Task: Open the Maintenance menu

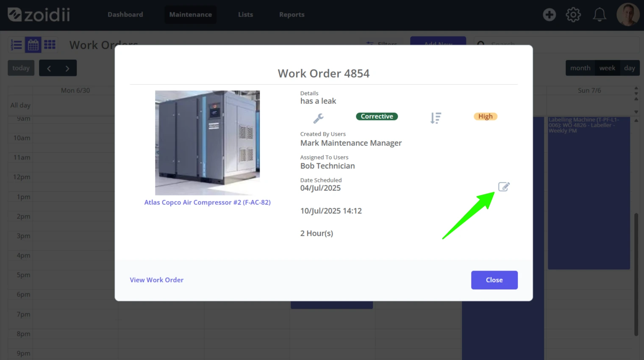Action: pyautogui.click(x=190, y=14)
